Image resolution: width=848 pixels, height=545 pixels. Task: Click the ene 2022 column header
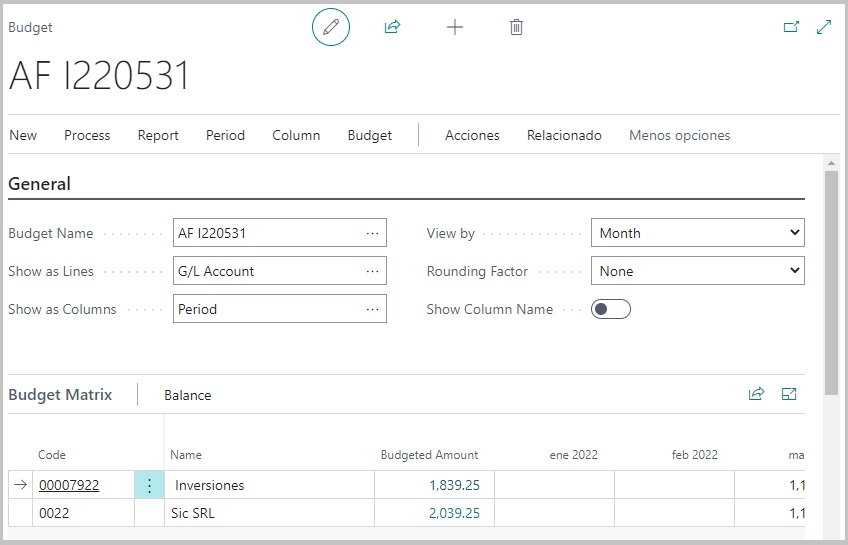coord(574,455)
